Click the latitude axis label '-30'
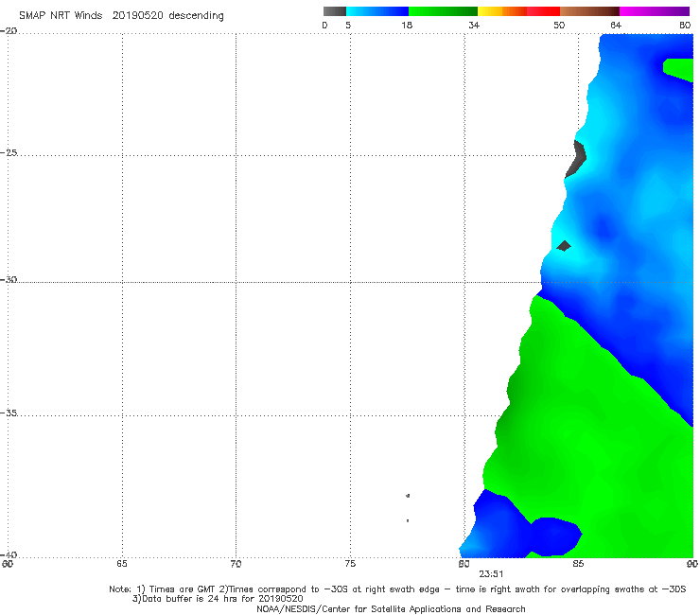The image size is (700, 615). click(x=9, y=279)
